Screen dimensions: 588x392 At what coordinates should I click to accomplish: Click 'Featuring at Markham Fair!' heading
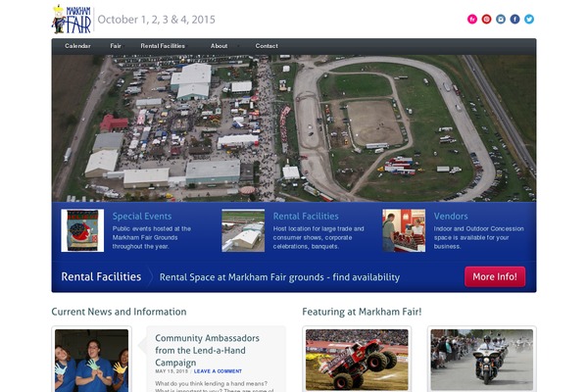pyautogui.click(x=362, y=312)
